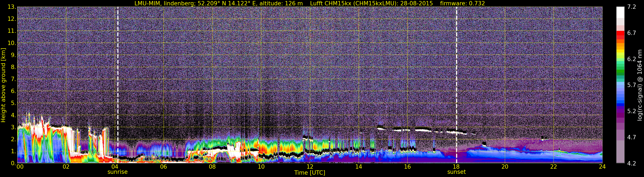This screenshot has height=177, width=644.
Task: Click height axis tick '11.'
Action: pos(12,31)
